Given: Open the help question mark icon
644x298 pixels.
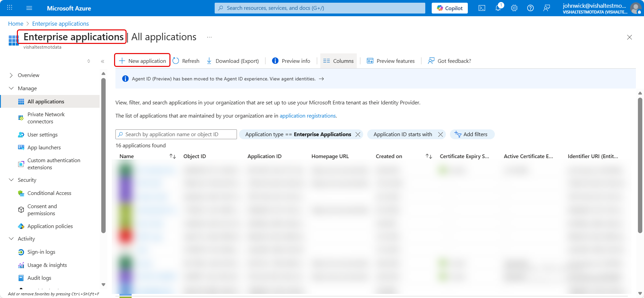Looking at the screenshot, I should point(530,8).
